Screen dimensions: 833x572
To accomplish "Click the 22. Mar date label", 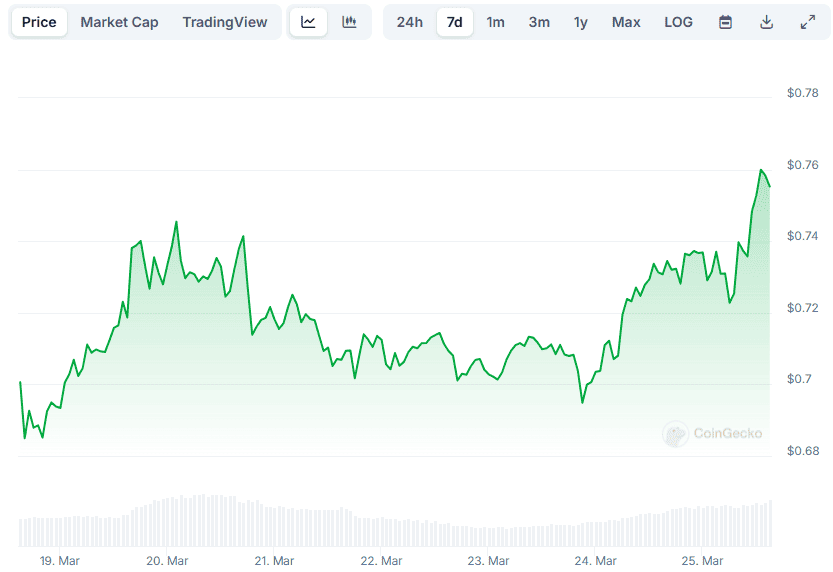I will click(381, 561).
